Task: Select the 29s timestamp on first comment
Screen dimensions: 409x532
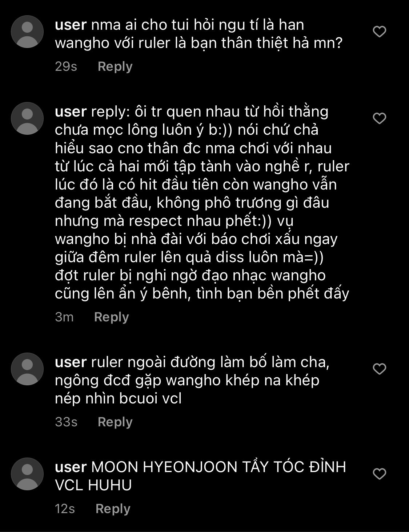Action: [66, 66]
